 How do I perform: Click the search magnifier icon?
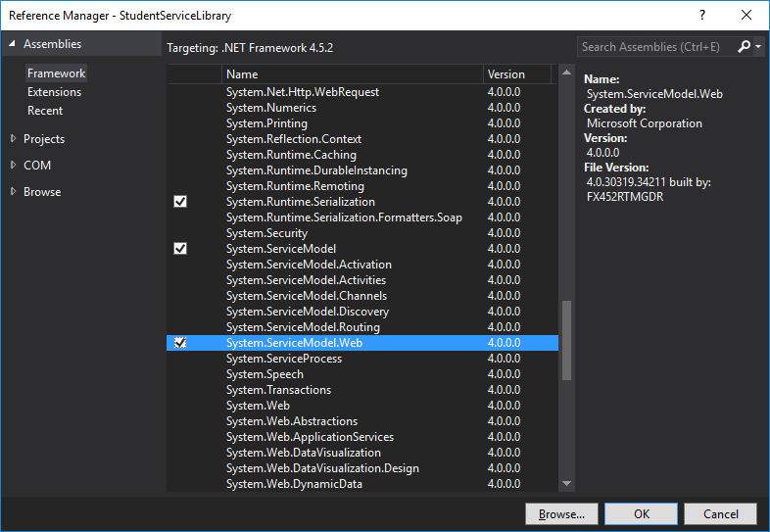click(x=744, y=47)
